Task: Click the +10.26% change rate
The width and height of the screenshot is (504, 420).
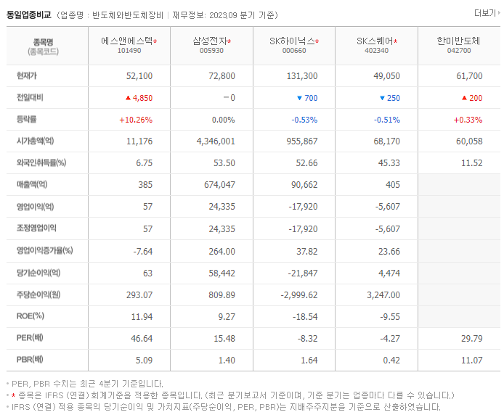Action: click(136, 120)
